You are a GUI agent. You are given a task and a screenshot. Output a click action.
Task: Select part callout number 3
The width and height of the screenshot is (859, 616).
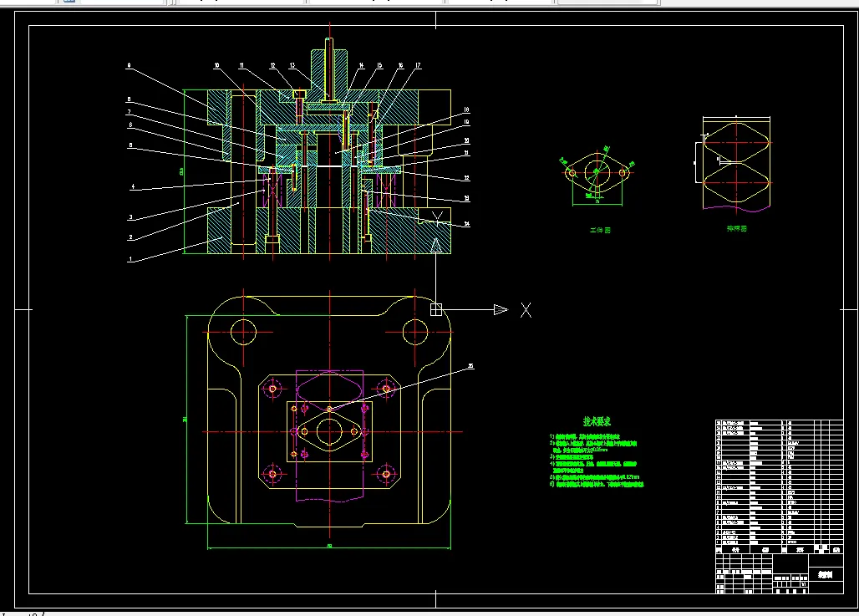click(x=130, y=217)
